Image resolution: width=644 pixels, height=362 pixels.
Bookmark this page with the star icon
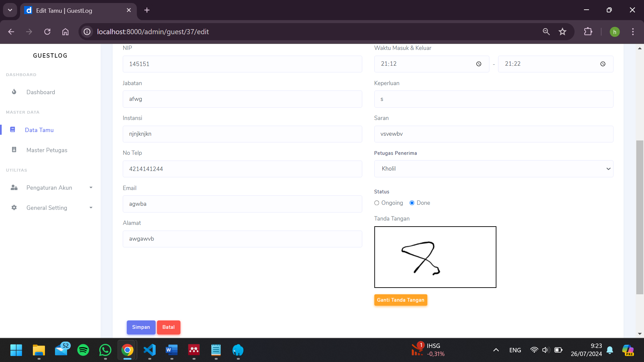(x=562, y=32)
